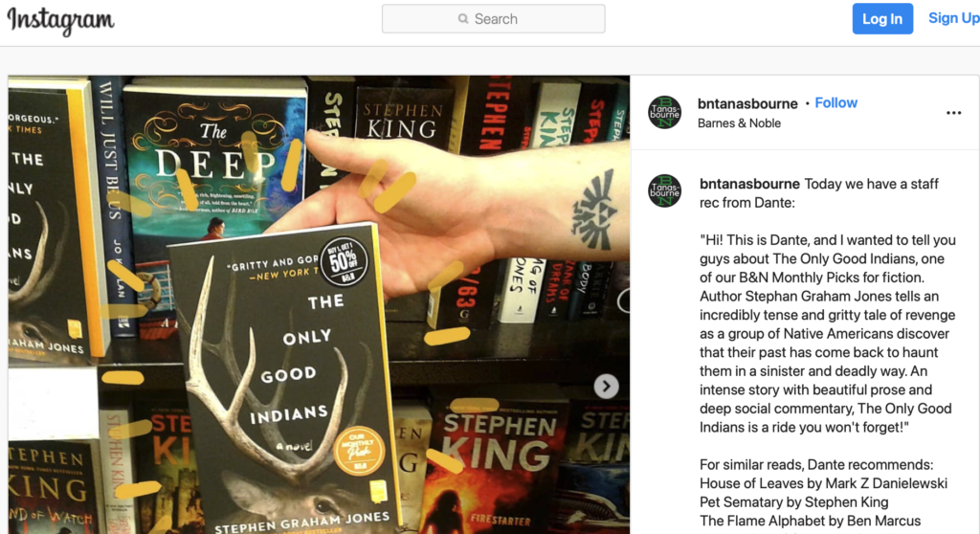Screen dimensions: 980x534
Task: Click the search magnifier icon
Action: coord(463,19)
